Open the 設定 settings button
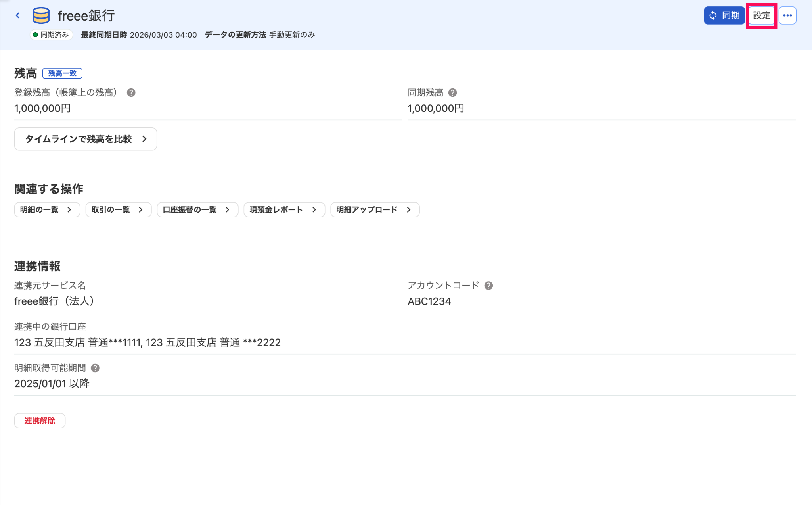 click(761, 15)
